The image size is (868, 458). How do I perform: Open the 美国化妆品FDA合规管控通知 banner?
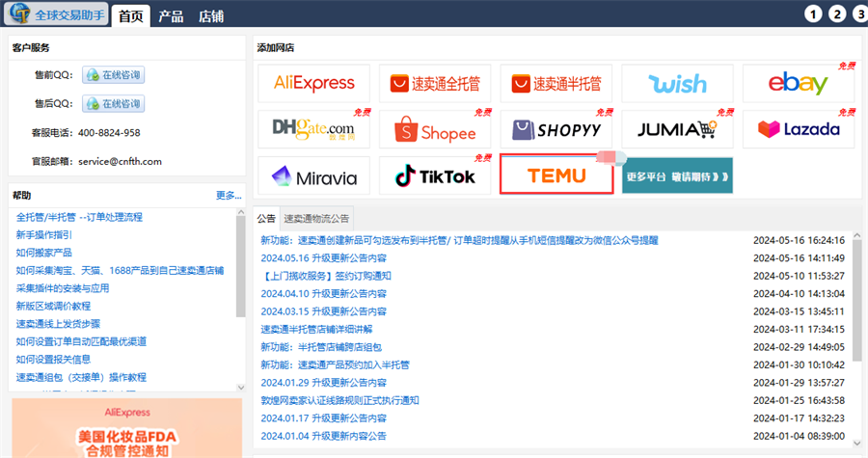point(126,428)
